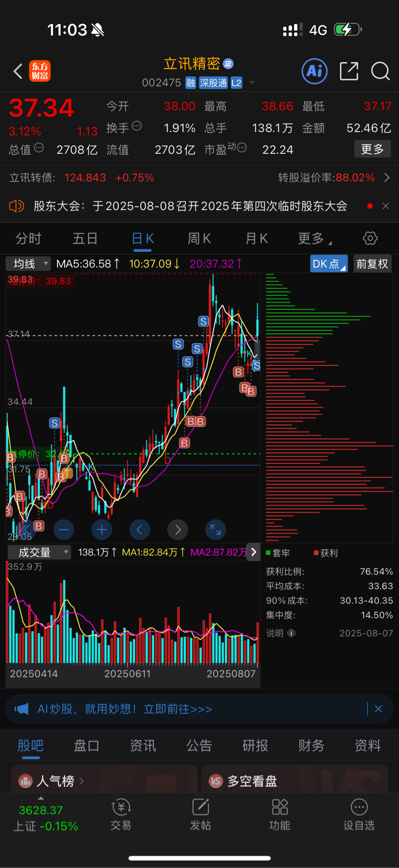Select the 股吧 tab
Screen dimensions: 399x868
[31, 746]
